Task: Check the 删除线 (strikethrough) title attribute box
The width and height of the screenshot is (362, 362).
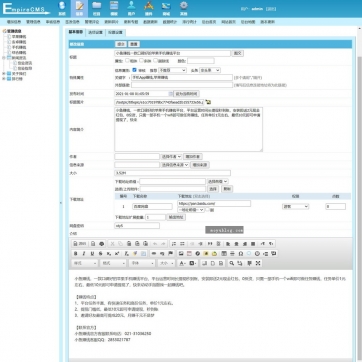Action: [x=155, y=61]
